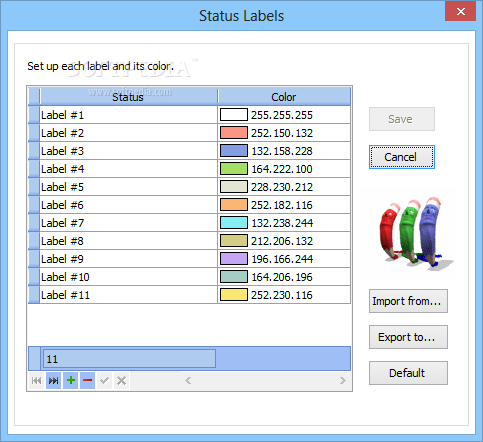Pick the lavender swatch for Label #9

[x=234, y=259]
